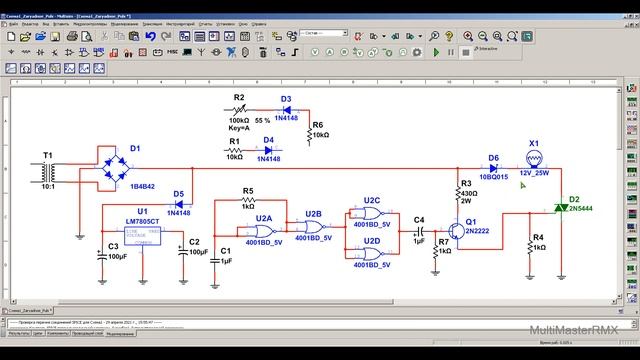Click the Interactive simulation label
This screenshot has width=640, height=360.
pyautogui.click(x=488, y=49)
